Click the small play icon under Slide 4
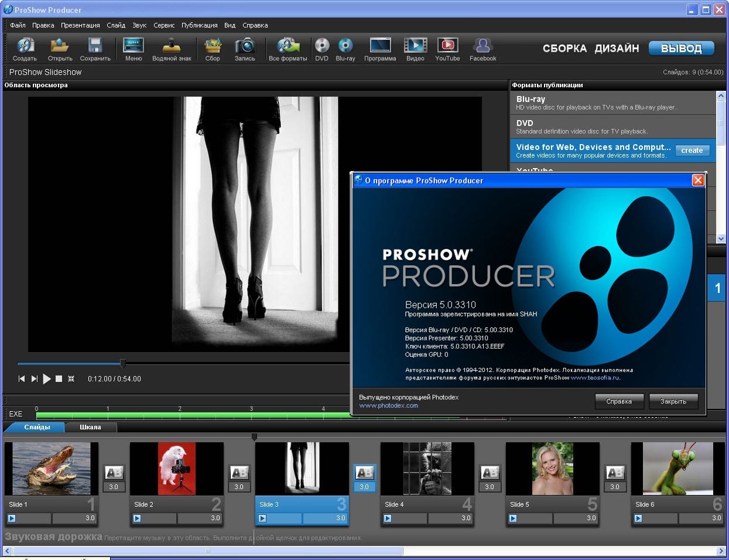Viewport: 729px width, 560px height. click(388, 518)
